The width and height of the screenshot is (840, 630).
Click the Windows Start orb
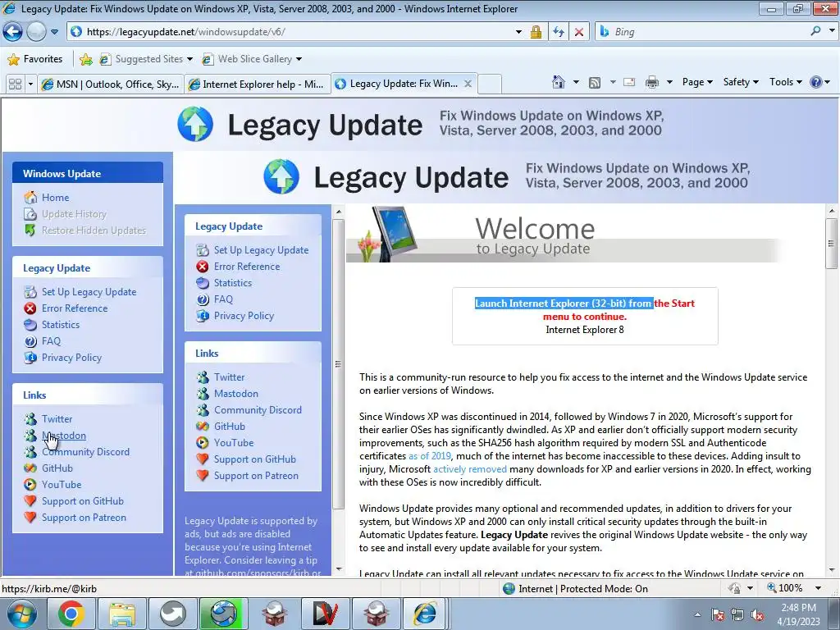(x=21, y=614)
